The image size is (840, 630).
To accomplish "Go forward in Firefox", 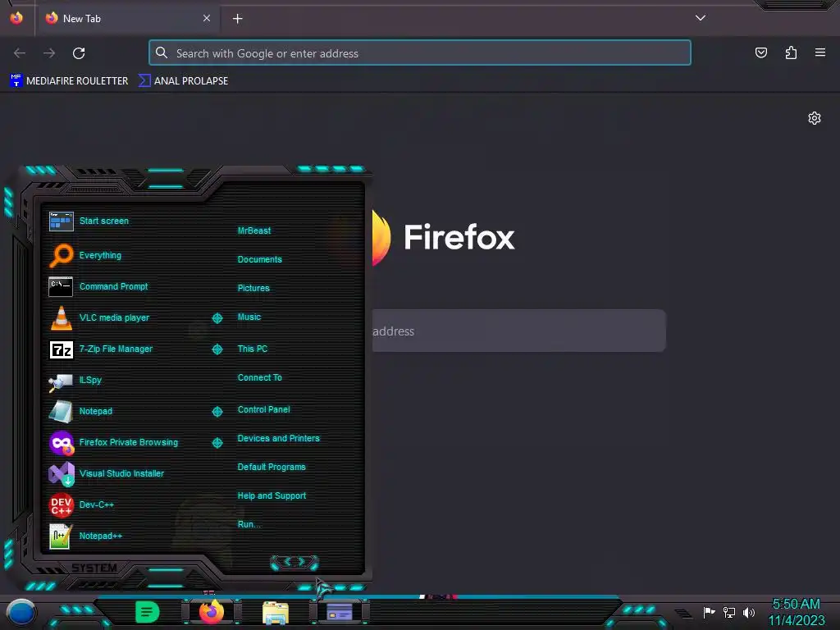I will click(x=49, y=53).
